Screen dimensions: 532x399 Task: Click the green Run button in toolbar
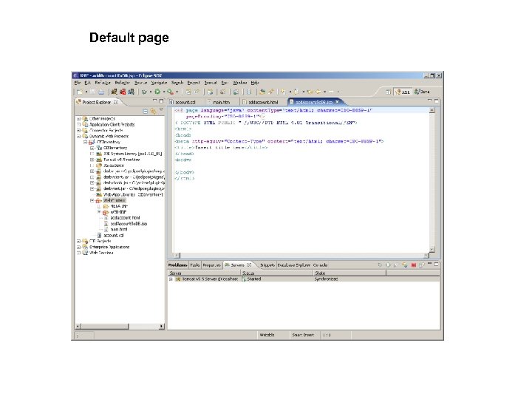[157, 92]
